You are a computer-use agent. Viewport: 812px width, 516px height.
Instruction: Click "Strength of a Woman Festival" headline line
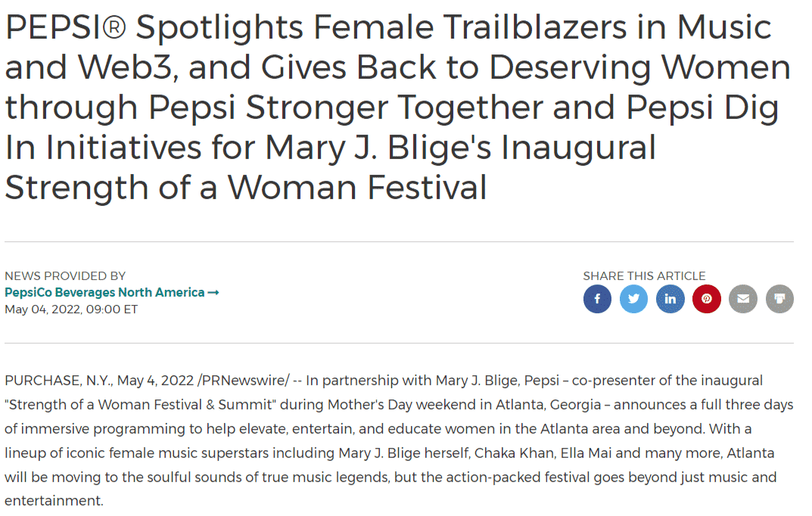click(246, 188)
